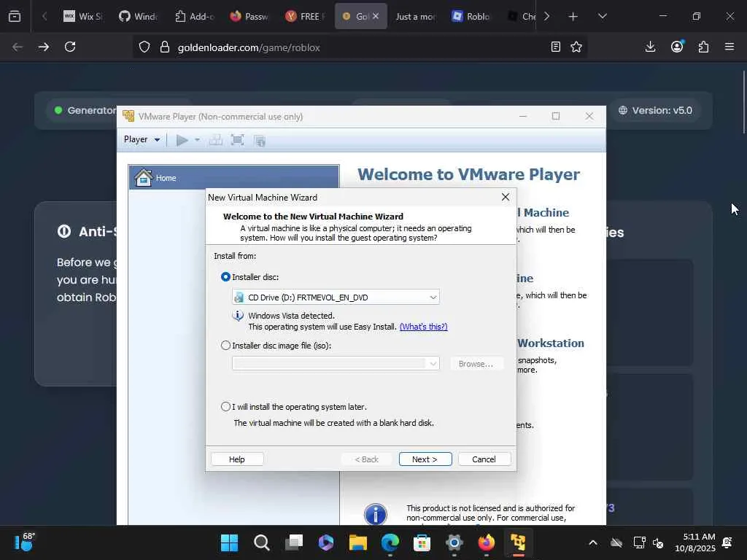Viewport: 747px width, 560px height.
Task: Open the Windows Start menu
Action: [x=229, y=542]
